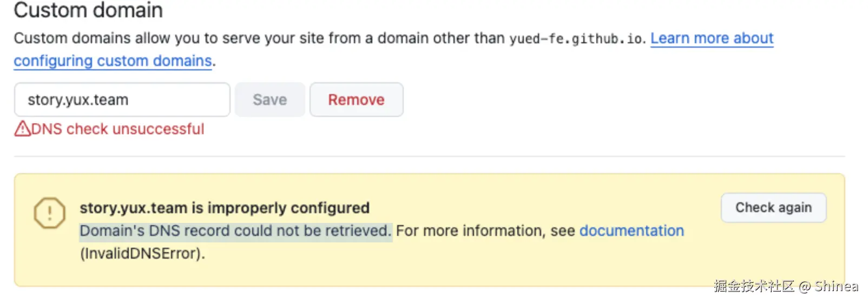This screenshot has height=303, width=868.
Task: Follow the "Learn more about" link
Action: pos(712,38)
